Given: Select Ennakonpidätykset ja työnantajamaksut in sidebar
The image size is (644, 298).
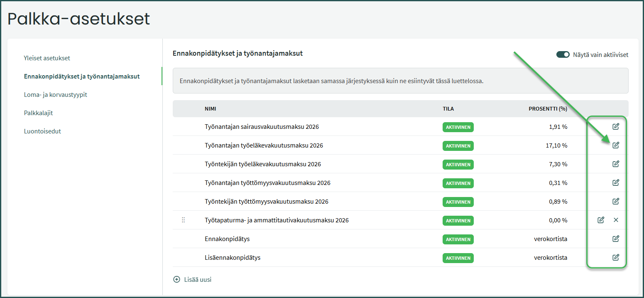Looking at the screenshot, I should 82,76.
